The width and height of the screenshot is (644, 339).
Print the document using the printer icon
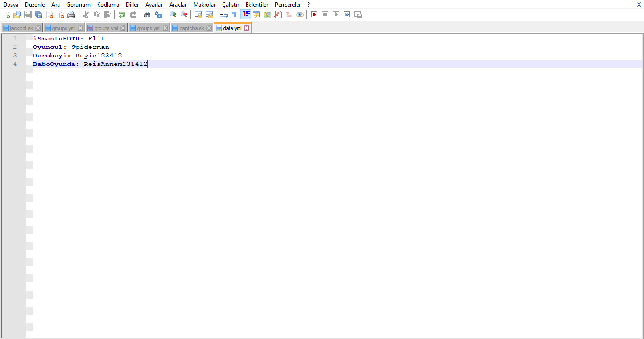[x=71, y=15]
